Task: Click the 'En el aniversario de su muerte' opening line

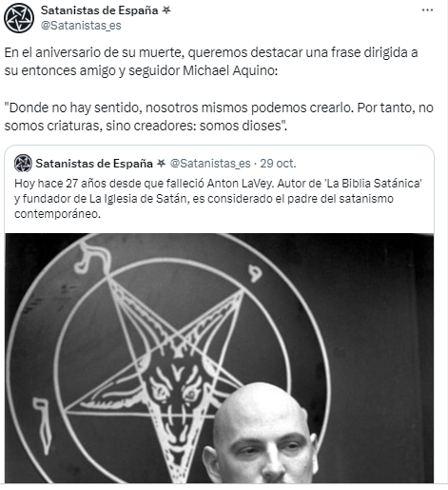Action: pyautogui.click(x=94, y=52)
